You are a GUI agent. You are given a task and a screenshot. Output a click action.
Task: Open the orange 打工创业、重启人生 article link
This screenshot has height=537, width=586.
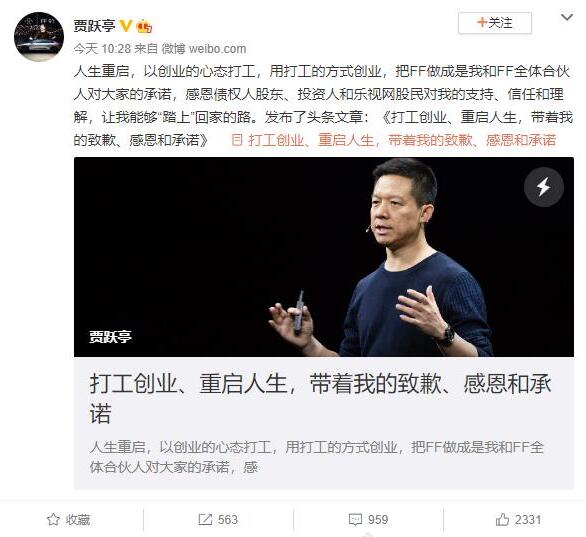coord(402,140)
